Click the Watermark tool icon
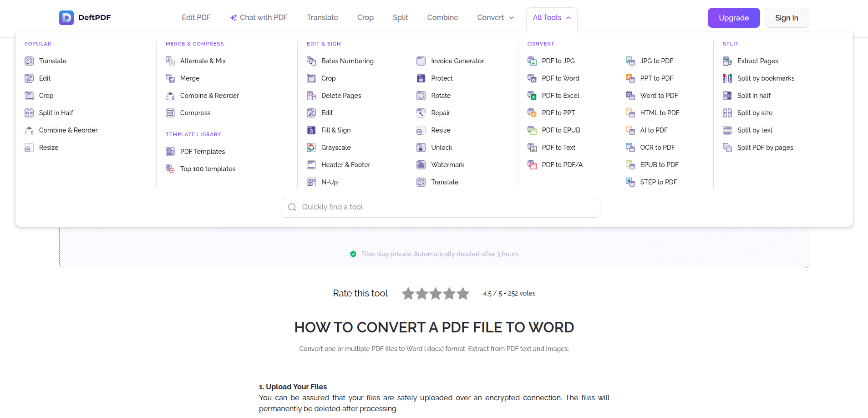The width and height of the screenshot is (868, 418). click(421, 164)
